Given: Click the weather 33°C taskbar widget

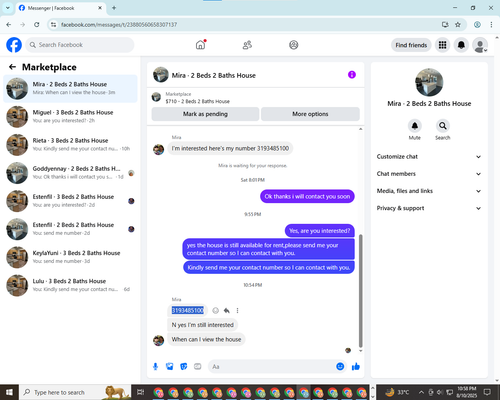Looking at the screenshot, I should pyautogui.click(x=397, y=392).
